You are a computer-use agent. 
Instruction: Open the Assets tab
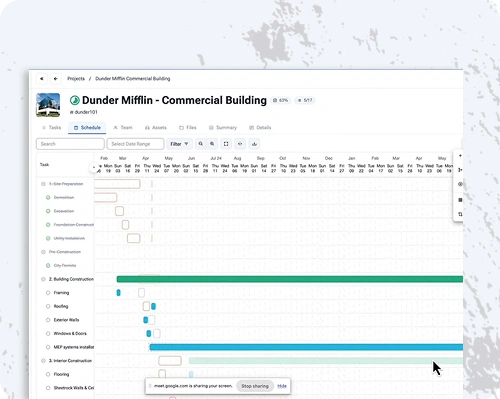[156, 128]
